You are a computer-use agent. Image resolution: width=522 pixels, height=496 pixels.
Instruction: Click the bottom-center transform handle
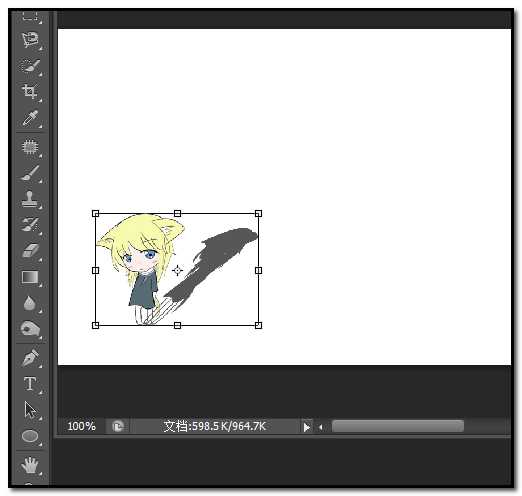[177, 325]
